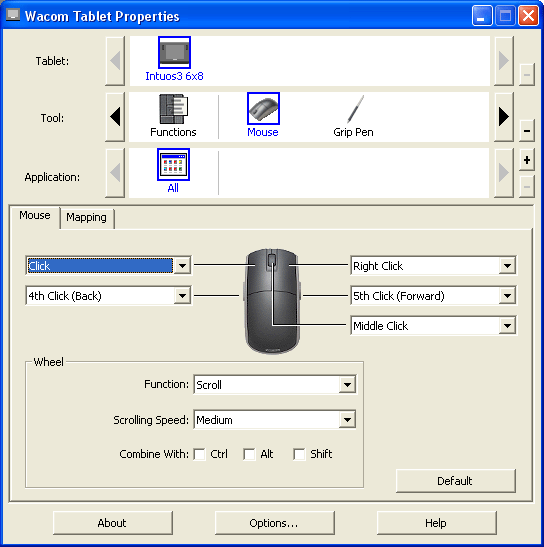Remove the selected tool with minus button
The image size is (544, 547).
point(527,131)
